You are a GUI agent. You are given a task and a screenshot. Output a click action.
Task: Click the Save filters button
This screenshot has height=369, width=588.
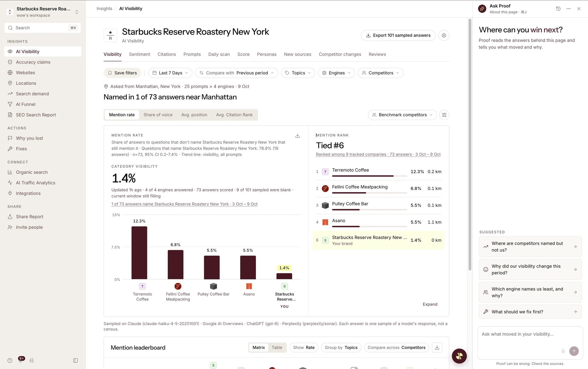(x=122, y=73)
